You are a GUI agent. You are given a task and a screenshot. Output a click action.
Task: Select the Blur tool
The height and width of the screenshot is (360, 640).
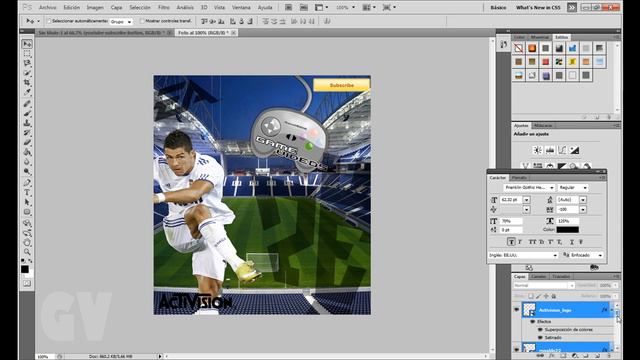[27, 162]
